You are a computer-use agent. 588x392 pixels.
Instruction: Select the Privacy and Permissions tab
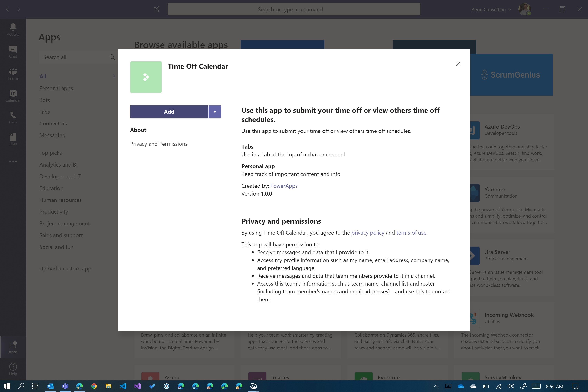coord(158,143)
